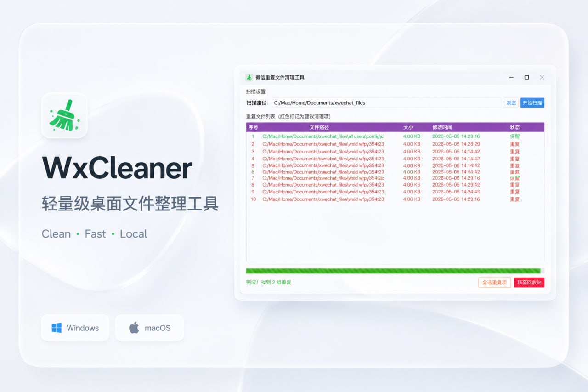Viewport: 588px width, 392px height.
Task: Select the file path in row 2
Action: tap(323, 144)
